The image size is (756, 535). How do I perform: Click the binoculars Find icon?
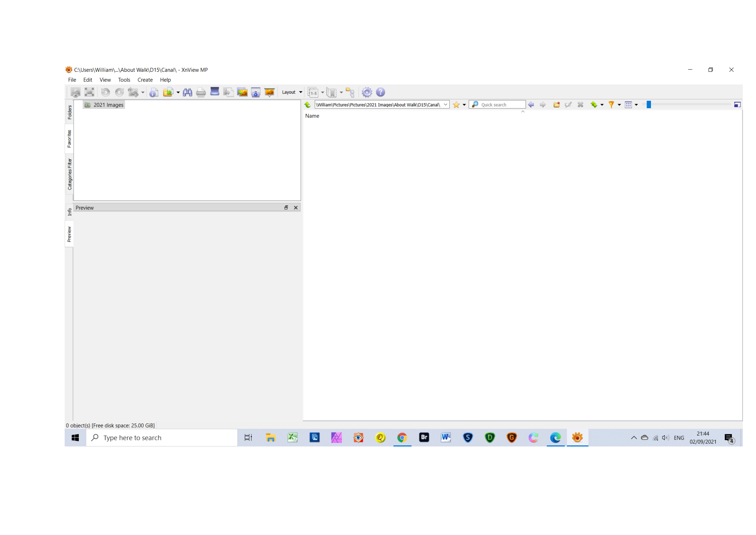187,92
